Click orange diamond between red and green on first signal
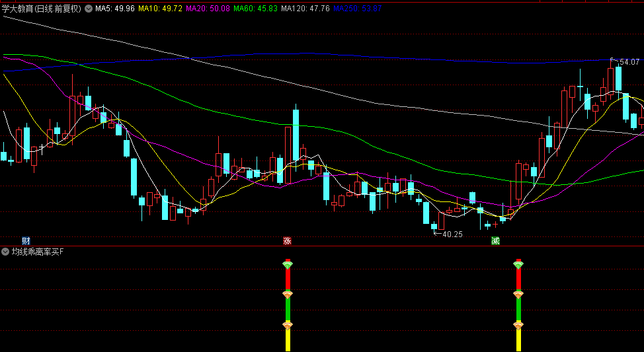Viewport: 644px width, 352px height. tap(288, 295)
